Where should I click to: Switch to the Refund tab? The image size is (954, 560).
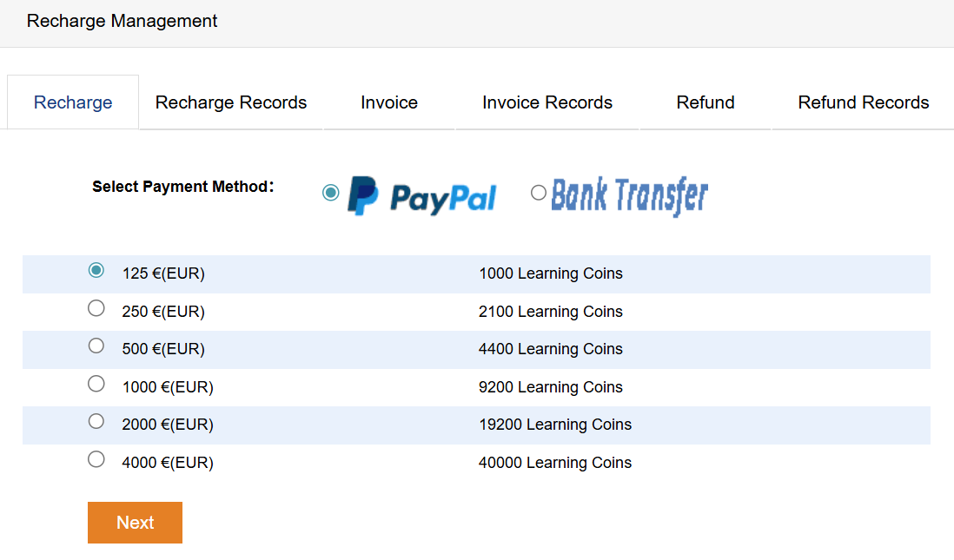706,102
